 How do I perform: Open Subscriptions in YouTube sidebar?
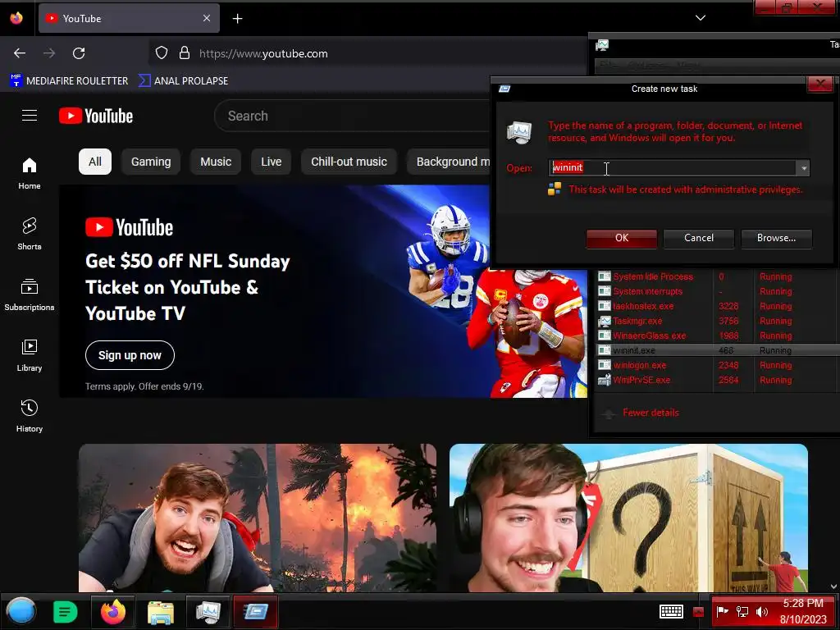pyautogui.click(x=30, y=294)
